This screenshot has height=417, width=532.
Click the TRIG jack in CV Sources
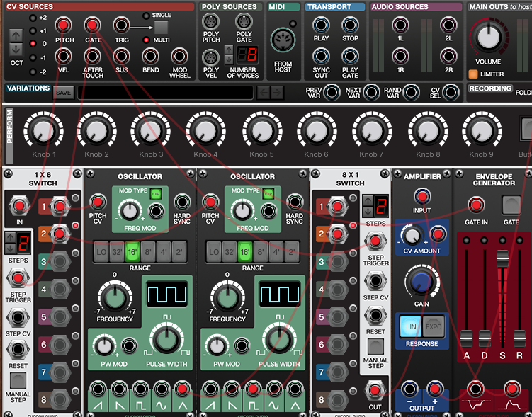pyautogui.click(x=121, y=25)
